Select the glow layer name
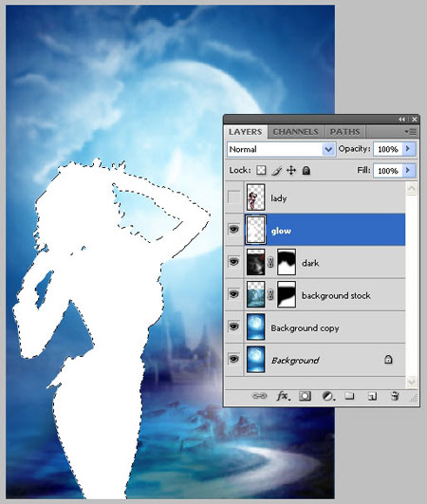This screenshot has width=427, height=504. pyautogui.click(x=281, y=231)
